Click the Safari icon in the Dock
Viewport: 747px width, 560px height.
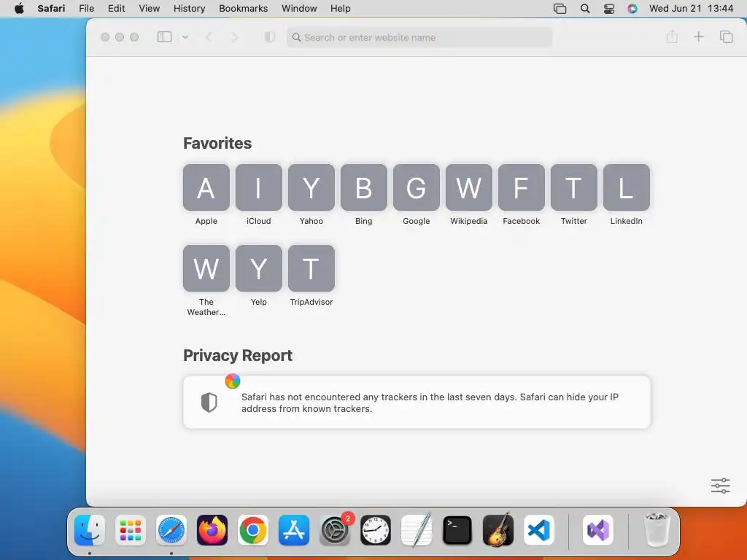click(x=171, y=530)
